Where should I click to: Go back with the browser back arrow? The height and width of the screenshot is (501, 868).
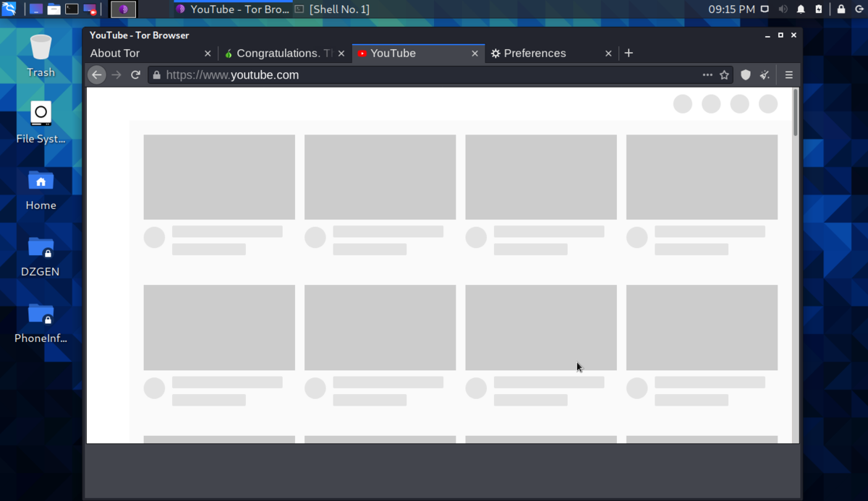click(97, 75)
